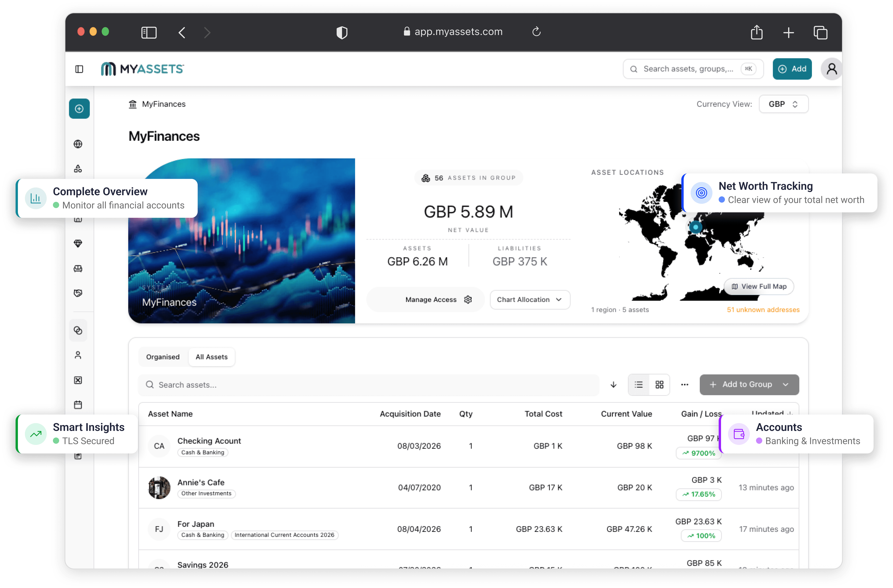Click the Other Investments tag
The image size is (893, 588).
pyautogui.click(x=206, y=494)
